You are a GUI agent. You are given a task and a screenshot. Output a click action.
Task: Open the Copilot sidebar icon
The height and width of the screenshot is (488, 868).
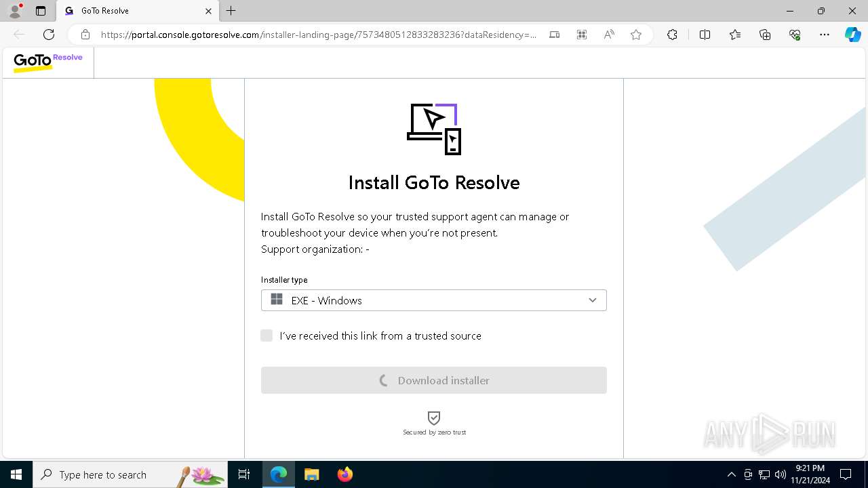tap(852, 35)
